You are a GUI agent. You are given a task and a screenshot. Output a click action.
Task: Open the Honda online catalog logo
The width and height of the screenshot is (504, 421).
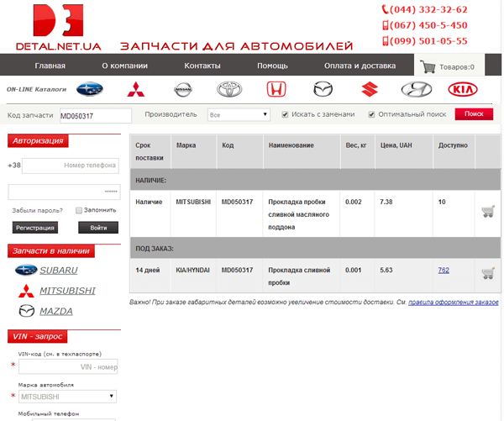tap(276, 89)
